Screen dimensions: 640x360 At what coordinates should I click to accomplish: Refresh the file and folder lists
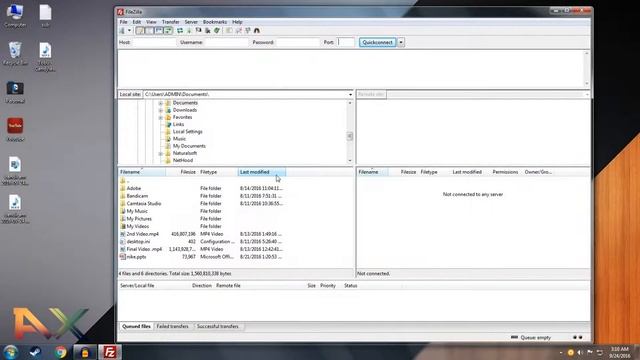(x=180, y=31)
